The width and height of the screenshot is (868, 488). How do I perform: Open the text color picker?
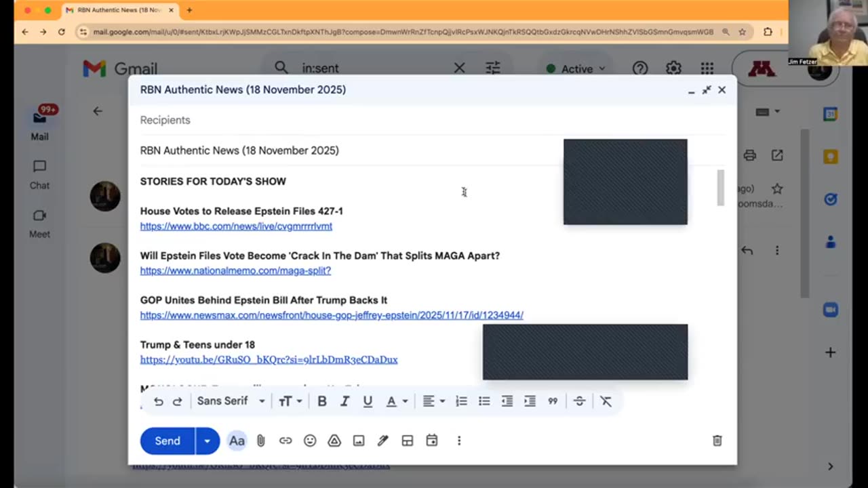tap(397, 401)
